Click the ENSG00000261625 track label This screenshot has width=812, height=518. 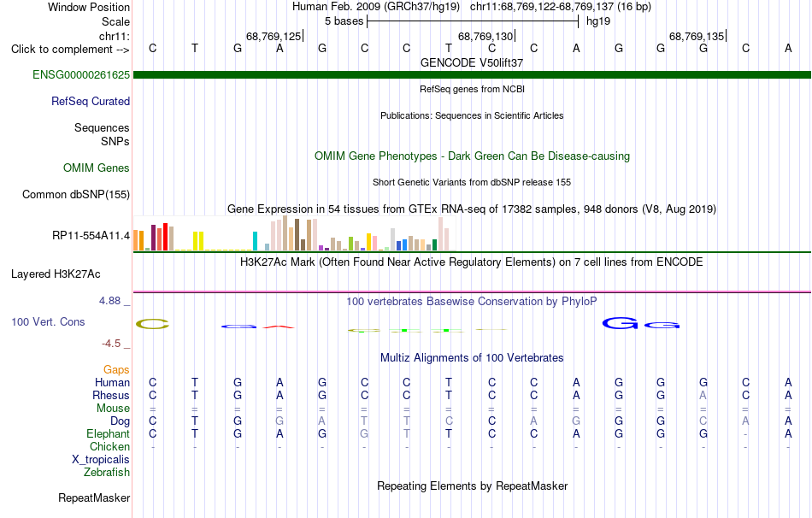coord(81,74)
